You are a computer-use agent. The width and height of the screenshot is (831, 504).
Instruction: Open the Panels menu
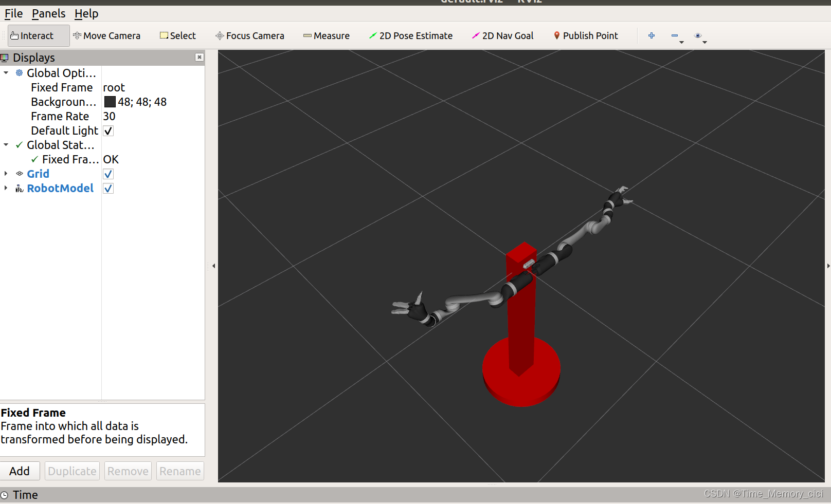[48, 13]
